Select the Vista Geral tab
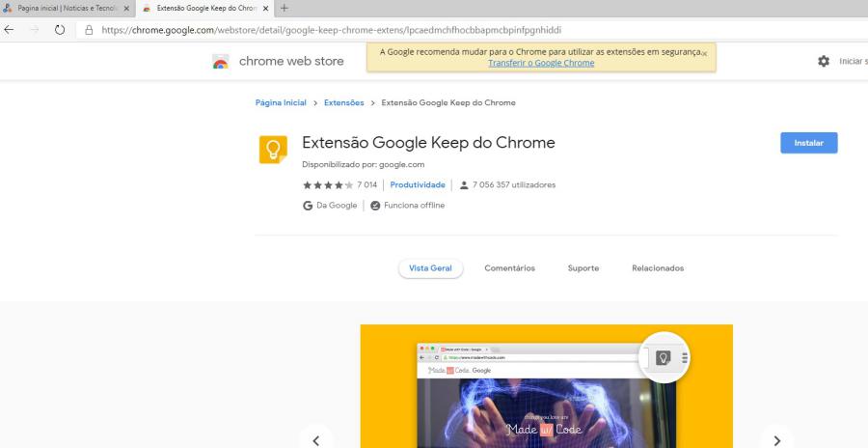The height and width of the screenshot is (448, 868). pyautogui.click(x=431, y=268)
